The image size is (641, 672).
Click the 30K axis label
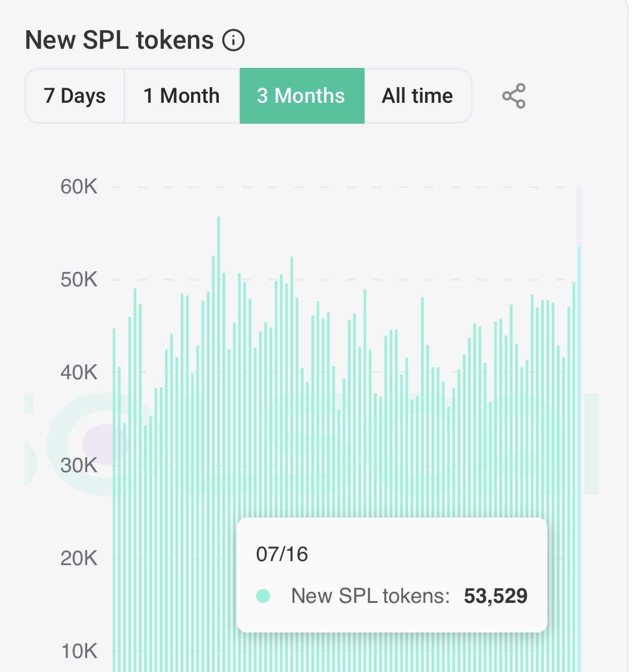coord(79,465)
